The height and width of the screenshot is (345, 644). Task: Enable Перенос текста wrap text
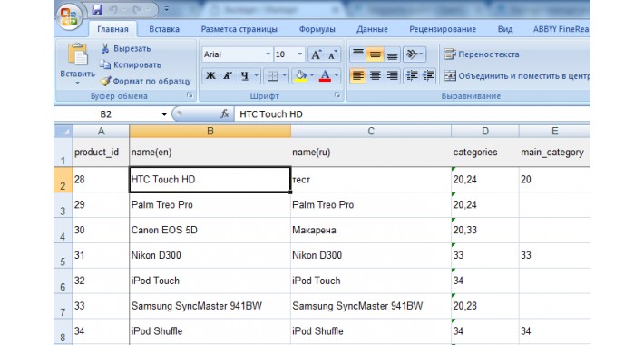482,54
